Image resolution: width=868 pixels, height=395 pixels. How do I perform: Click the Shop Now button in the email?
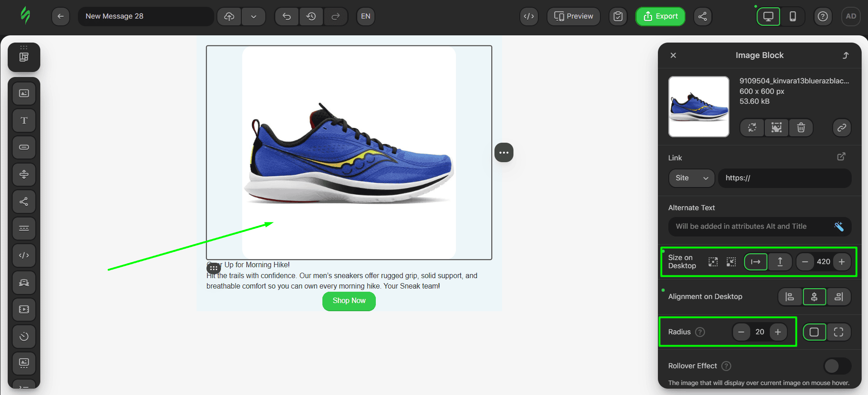(349, 301)
